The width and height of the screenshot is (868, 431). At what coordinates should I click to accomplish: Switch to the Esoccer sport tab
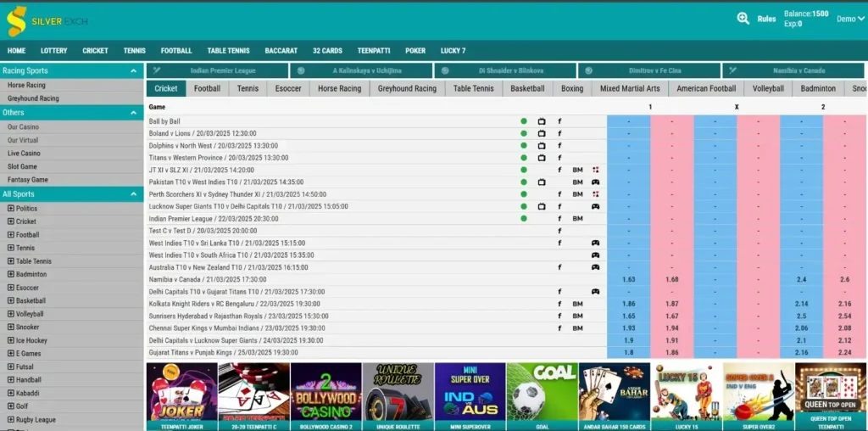288,88
